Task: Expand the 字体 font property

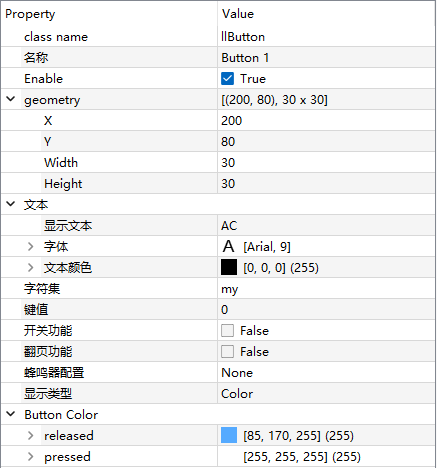Action: pyautogui.click(x=31, y=247)
